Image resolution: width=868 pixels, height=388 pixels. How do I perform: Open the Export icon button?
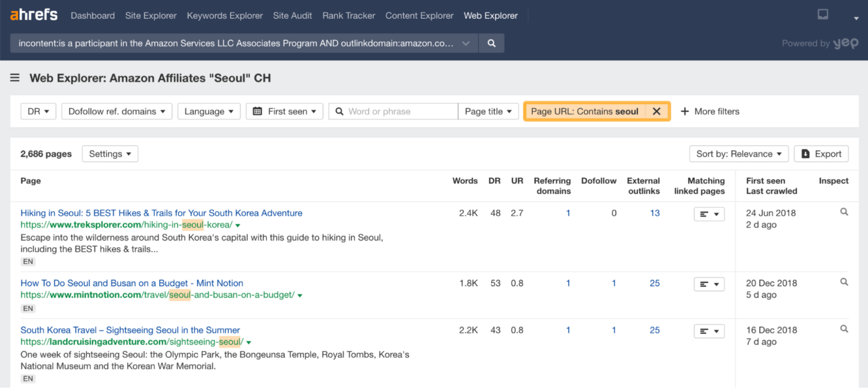[x=805, y=153]
